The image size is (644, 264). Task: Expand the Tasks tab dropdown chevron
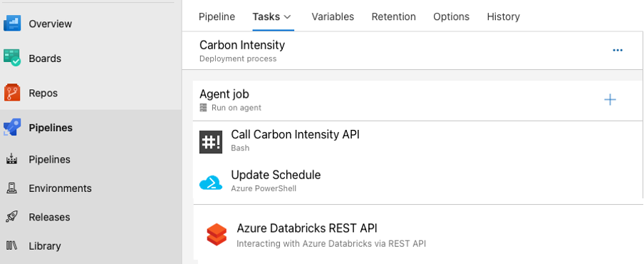click(x=288, y=17)
